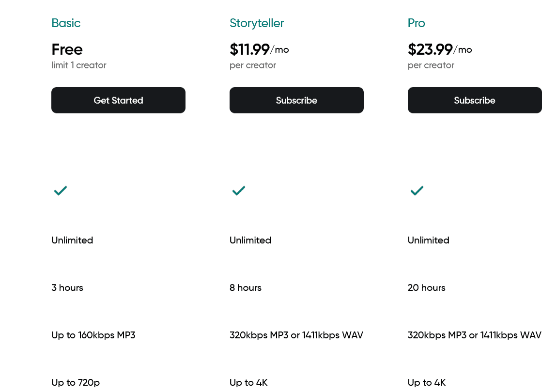Click the $23.99/mo price
The image size is (557, 392).
440,49
